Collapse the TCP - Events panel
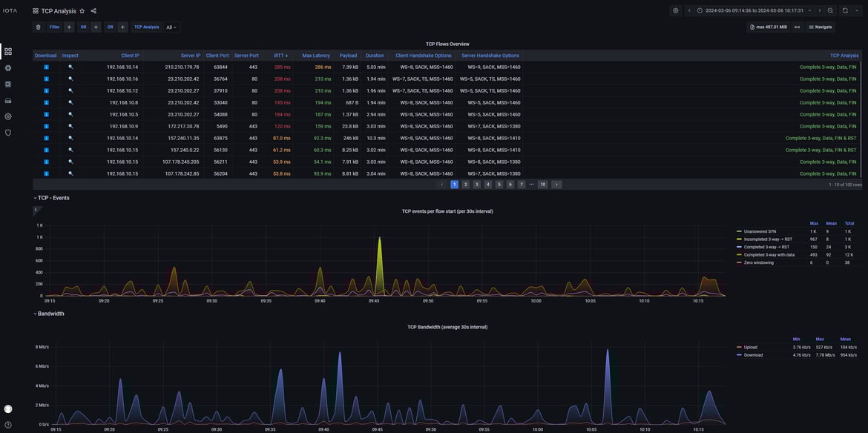868x433 pixels. (35, 196)
